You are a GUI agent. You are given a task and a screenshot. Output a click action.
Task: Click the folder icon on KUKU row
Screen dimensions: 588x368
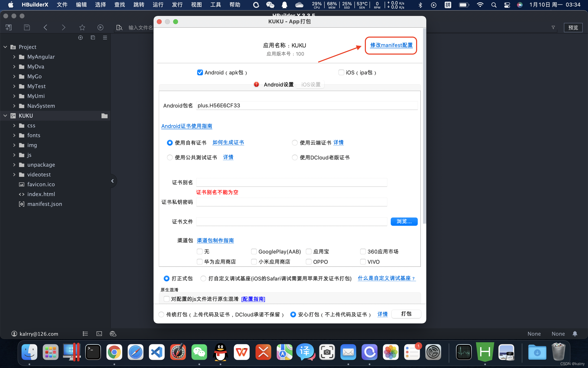105,116
